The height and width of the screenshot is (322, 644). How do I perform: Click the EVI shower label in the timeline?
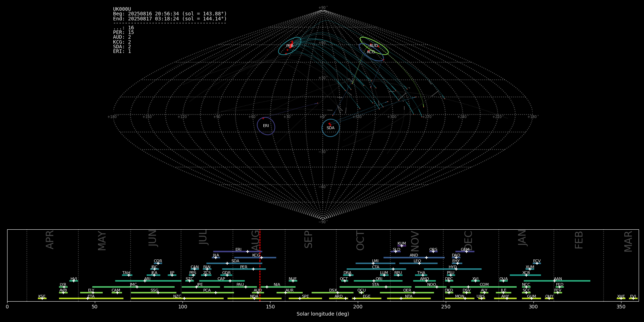point(633,297)
